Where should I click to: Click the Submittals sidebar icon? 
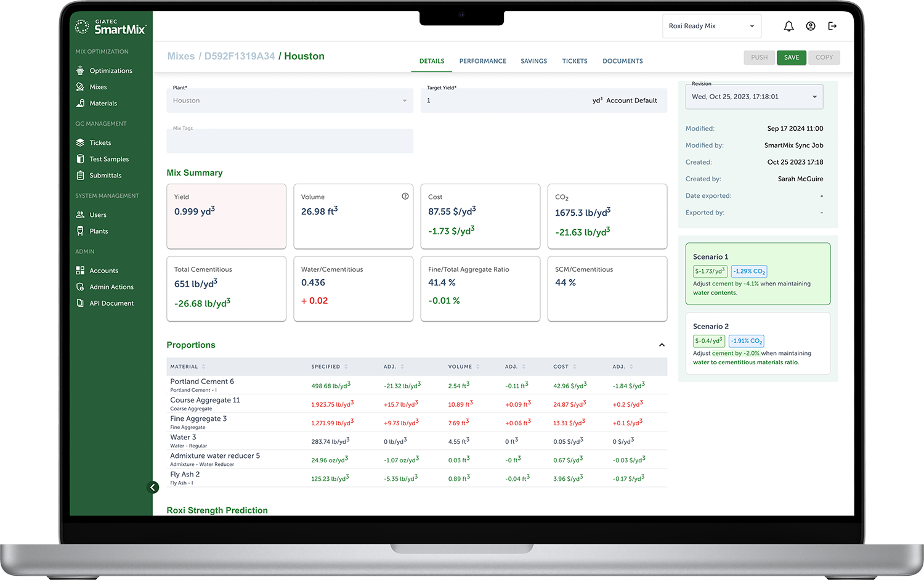[x=80, y=176]
